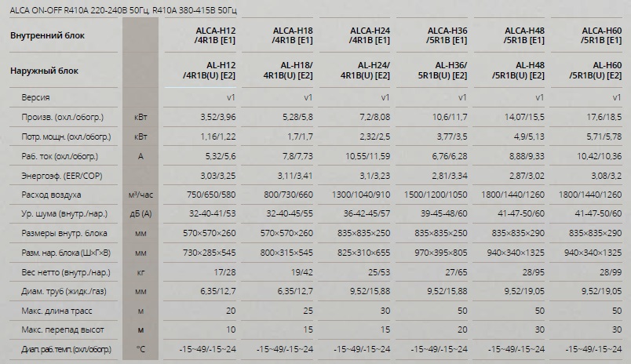Click the AL-H36/ 5R1B(U) [E2] outdoor unit
Image resolution: width=631 pixels, height=364 pixels.
point(443,71)
